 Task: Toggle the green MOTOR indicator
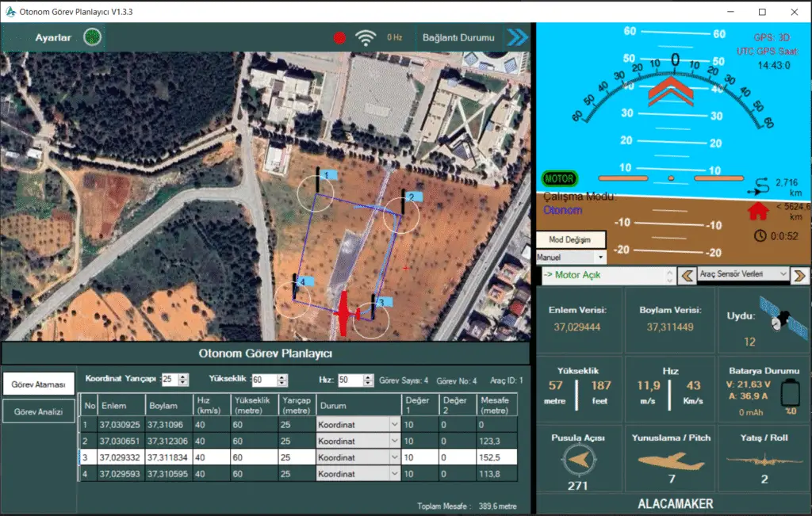(x=560, y=179)
